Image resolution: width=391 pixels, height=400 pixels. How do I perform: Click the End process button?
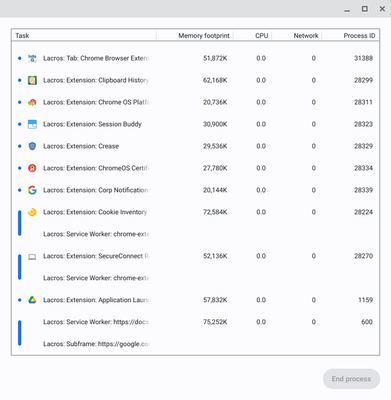(x=351, y=379)
